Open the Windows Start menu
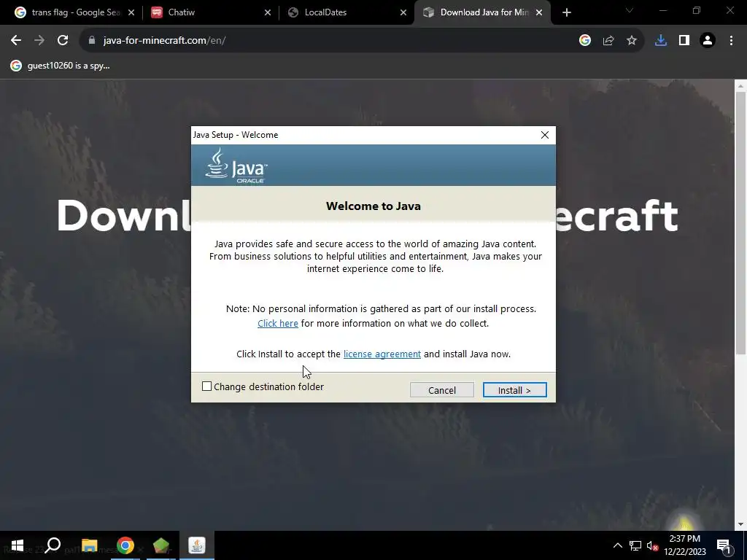This screenshot has height=560, width=747. click(x=18, y=545)
